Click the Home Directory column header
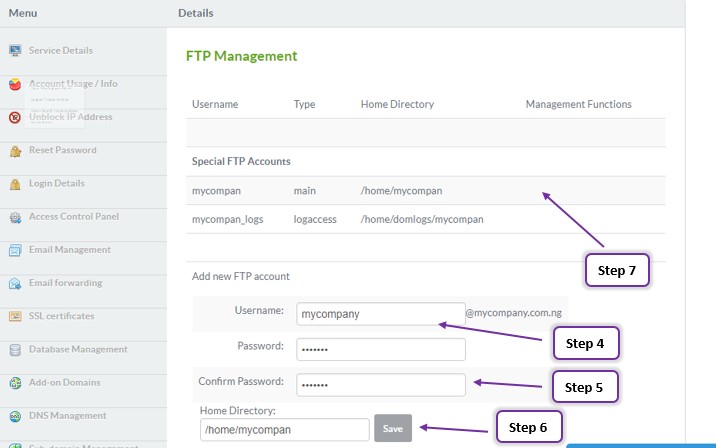This screenshot has height=448, width=716. pyautogui.click(x=397, y=104)
